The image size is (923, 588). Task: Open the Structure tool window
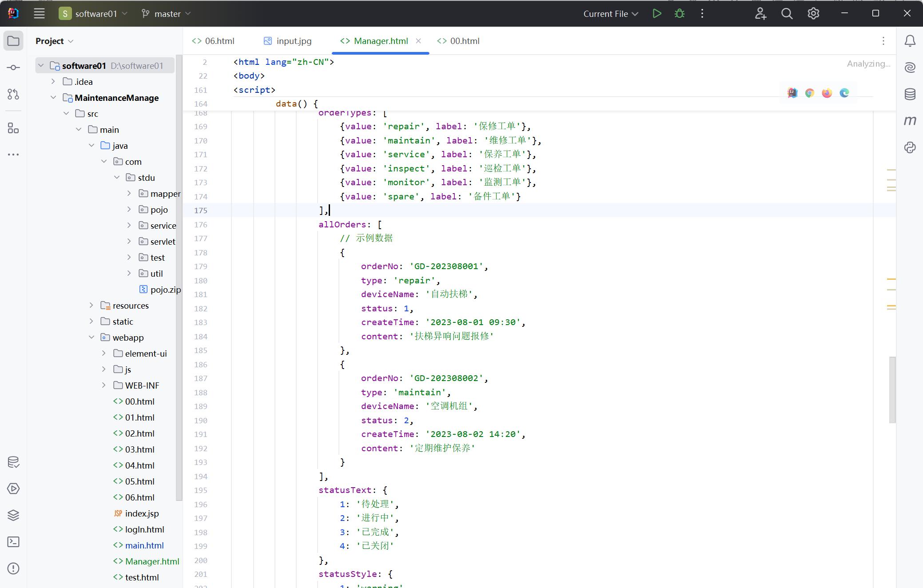[13, 129]
